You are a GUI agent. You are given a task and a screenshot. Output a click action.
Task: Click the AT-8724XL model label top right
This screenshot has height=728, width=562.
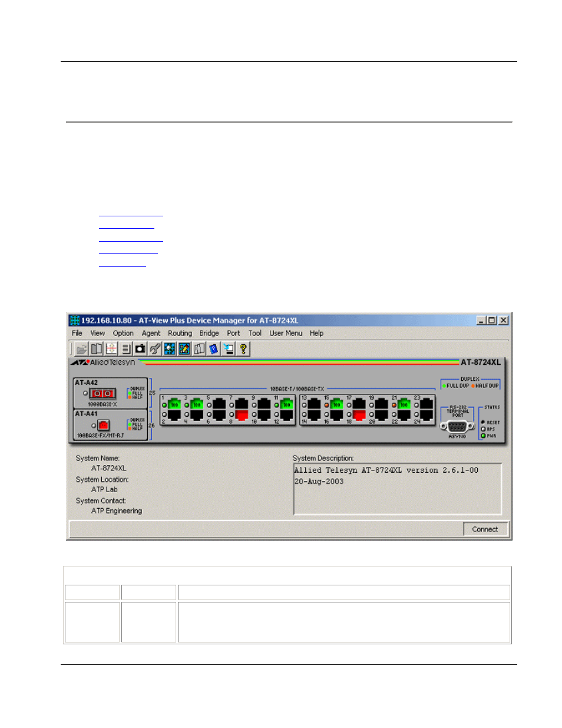[x=481, y=363]
